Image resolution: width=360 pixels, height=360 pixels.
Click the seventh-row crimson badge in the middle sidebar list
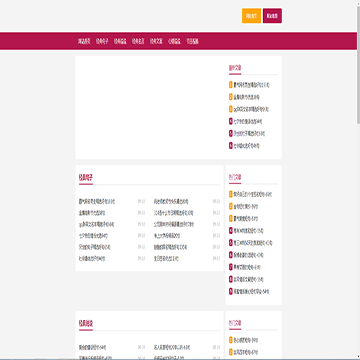tap(231, 267)
